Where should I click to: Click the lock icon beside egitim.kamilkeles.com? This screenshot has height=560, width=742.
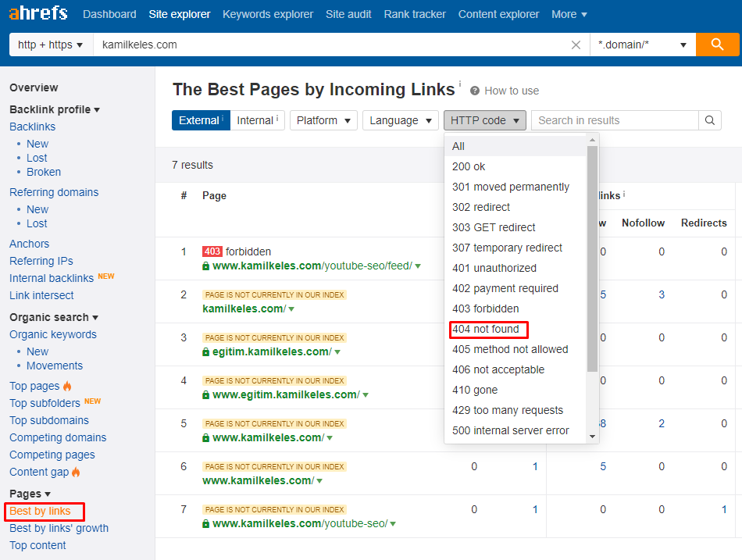click(206, 352)
